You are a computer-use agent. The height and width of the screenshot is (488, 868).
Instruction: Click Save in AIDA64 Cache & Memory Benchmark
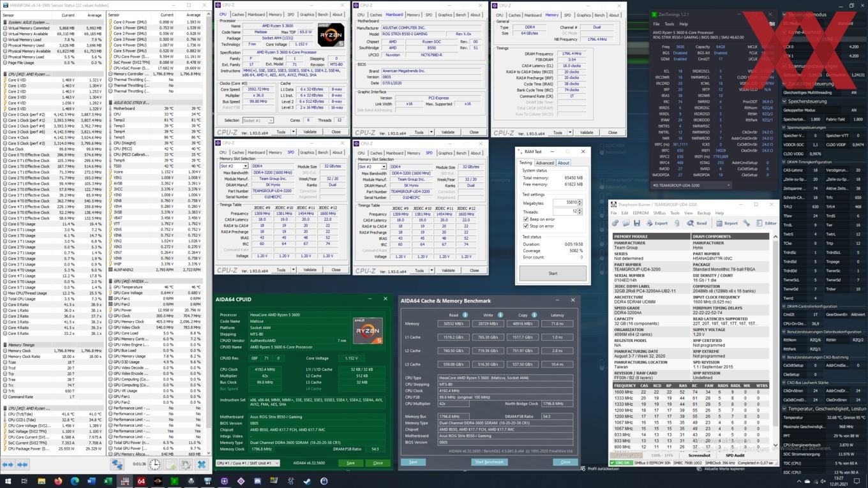pyautogui.click(x=413, y=462)
